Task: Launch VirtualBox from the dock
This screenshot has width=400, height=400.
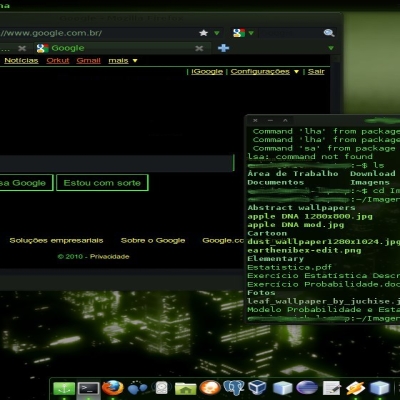Action: coord(257,388)
